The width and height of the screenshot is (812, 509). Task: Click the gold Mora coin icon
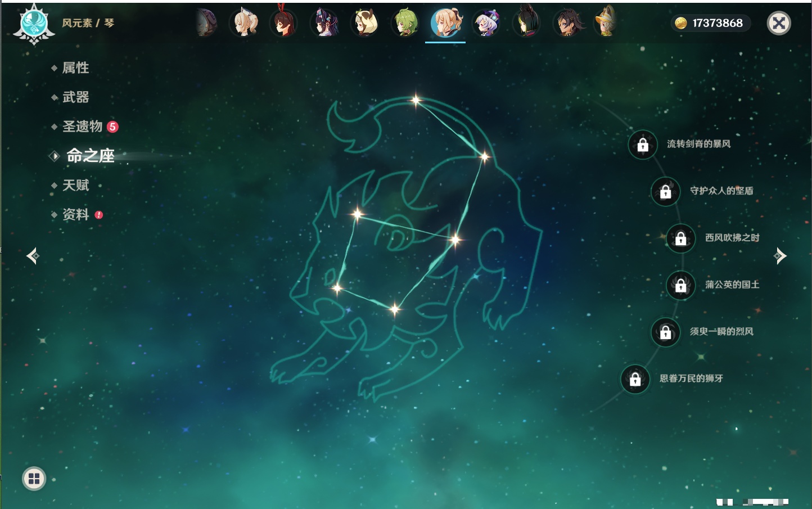[x=680, y=23]
